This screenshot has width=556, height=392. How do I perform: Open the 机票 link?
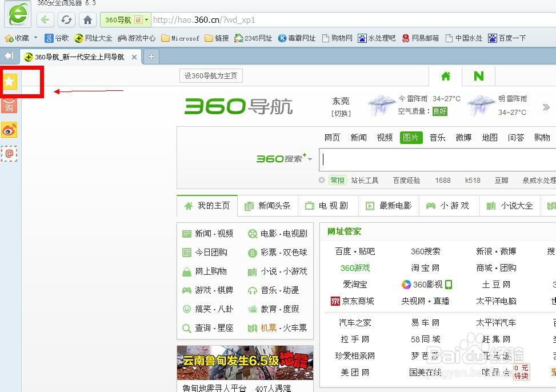269,328
